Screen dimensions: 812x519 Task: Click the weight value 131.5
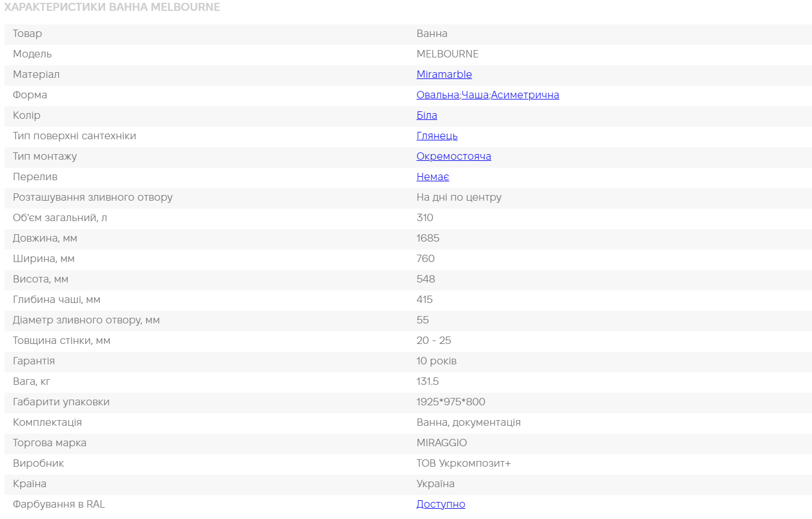coord(427,381)
